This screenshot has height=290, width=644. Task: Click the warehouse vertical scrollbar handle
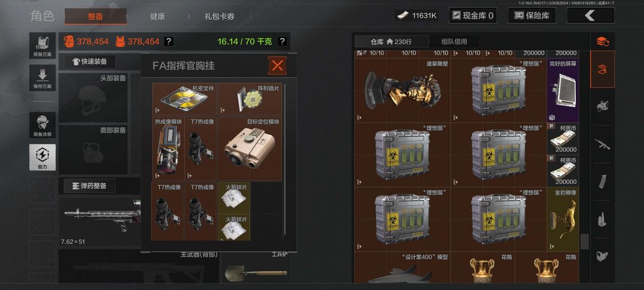[584, 242]
